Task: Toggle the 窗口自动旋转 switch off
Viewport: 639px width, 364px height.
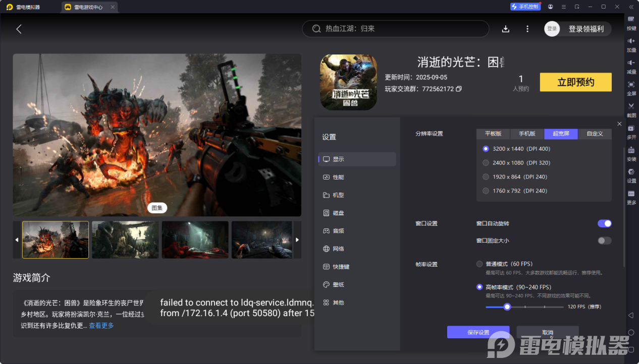Action: click(604, 223)
